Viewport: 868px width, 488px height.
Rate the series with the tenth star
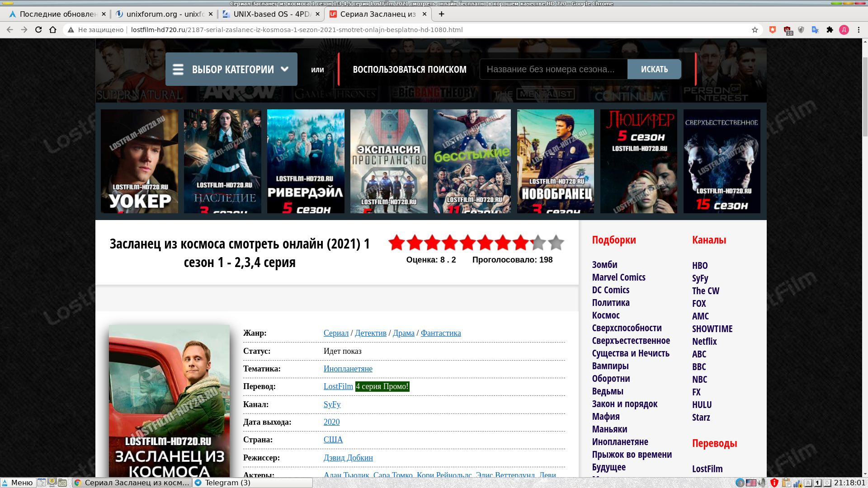coord(556,243)
